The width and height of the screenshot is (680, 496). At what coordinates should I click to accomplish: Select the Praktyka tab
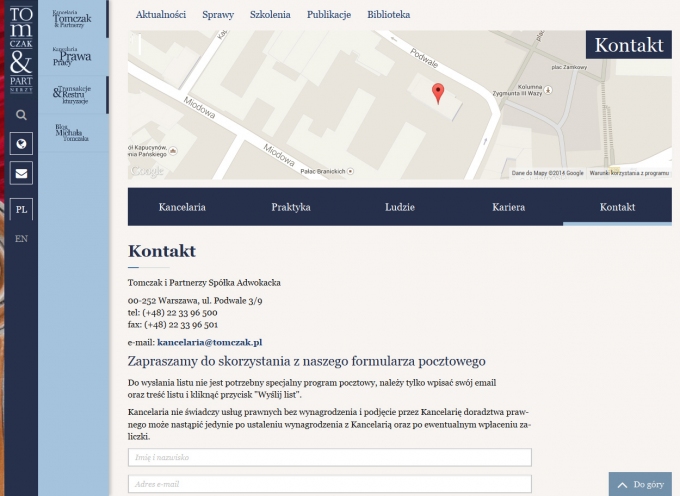tap(291, 207)
